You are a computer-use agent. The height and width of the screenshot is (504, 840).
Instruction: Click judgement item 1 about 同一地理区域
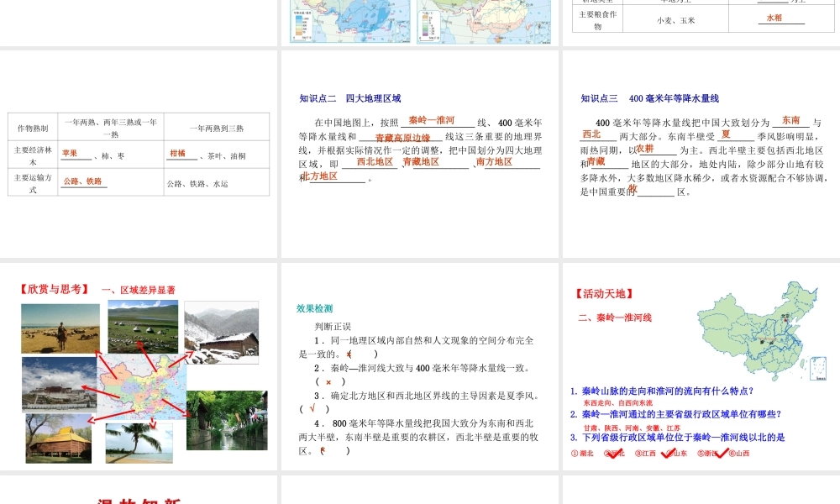tap(417, 347)
